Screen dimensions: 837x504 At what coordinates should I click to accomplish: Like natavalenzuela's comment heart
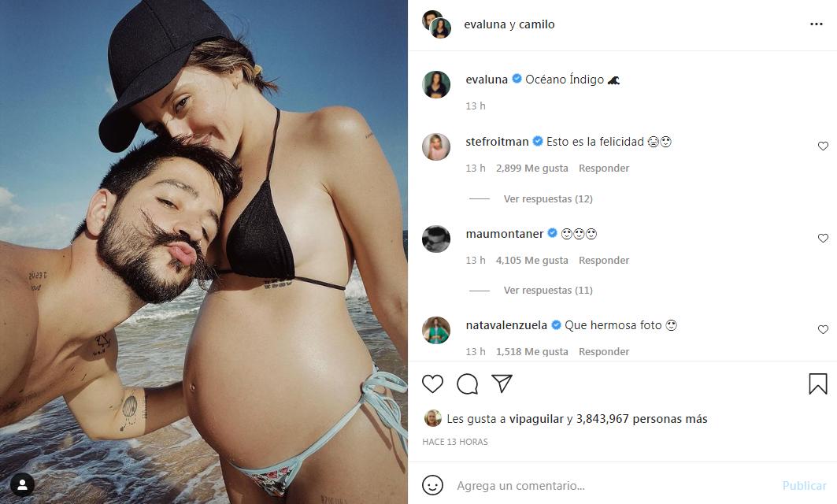[x=823, y=329]
